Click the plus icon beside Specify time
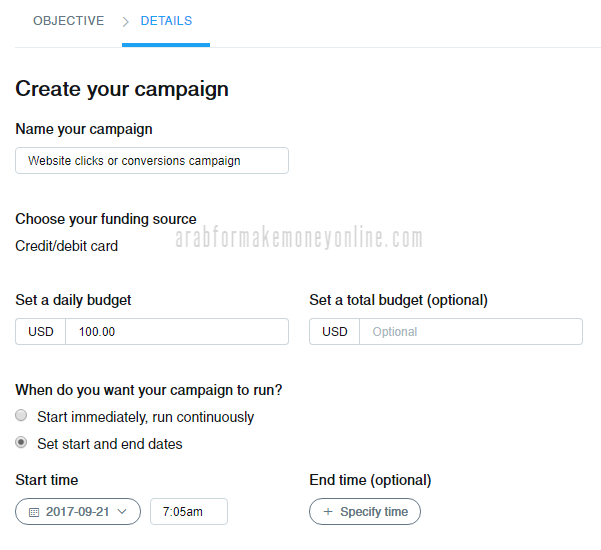The image size is (601, 550). pyautogui.click(x=328, y=511)
